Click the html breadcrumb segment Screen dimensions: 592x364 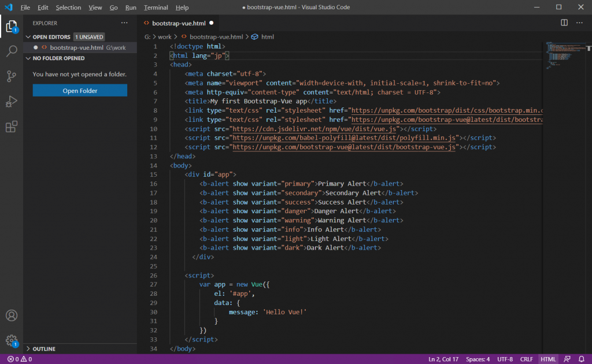(x=267, y=37)
